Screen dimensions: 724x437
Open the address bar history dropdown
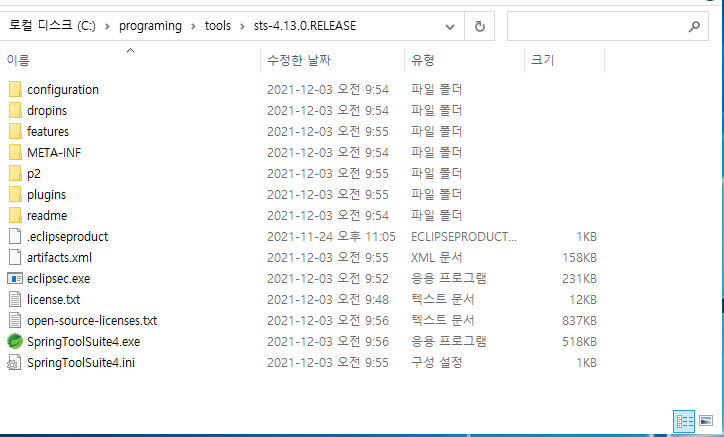point(450,27)
